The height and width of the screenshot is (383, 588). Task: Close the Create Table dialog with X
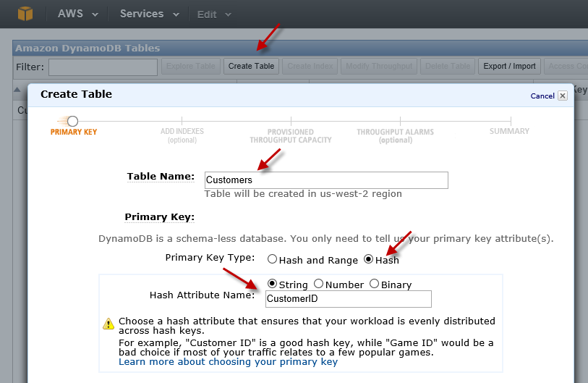pos(563,96)
